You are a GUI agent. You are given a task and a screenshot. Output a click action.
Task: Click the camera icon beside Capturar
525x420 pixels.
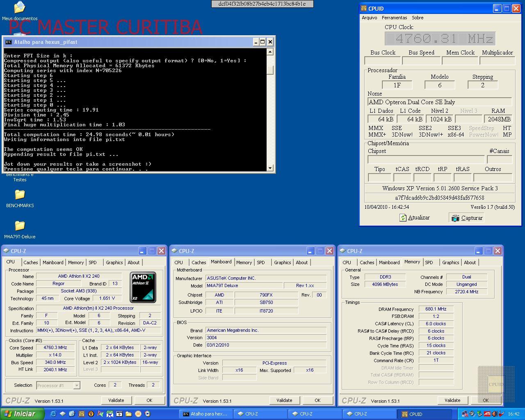[x=455, y=218]
